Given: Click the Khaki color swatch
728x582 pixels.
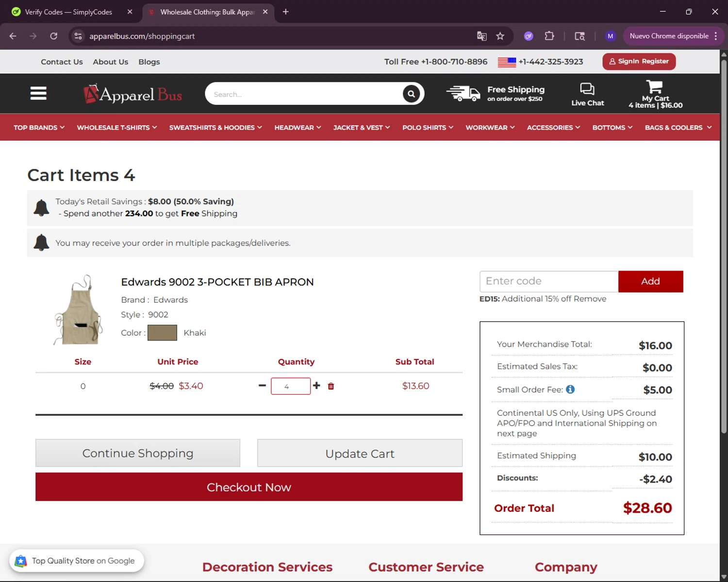Looking at the screenshot, I should pos(162,333).
